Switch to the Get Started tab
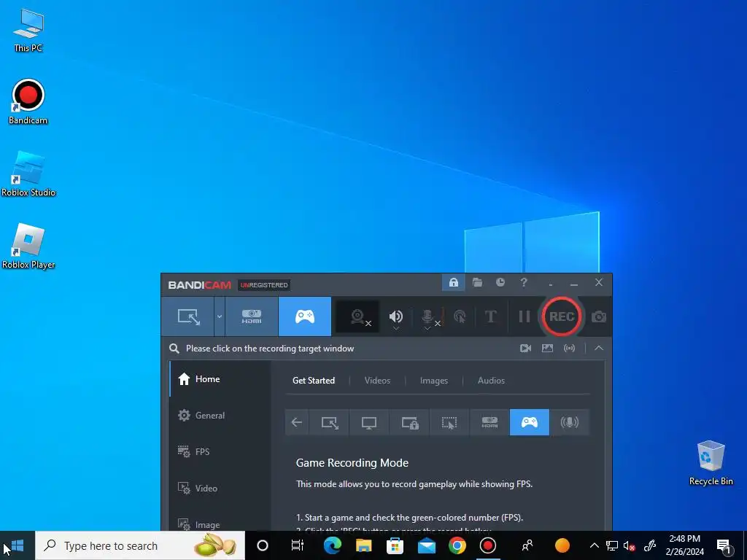 pos(314,381)
